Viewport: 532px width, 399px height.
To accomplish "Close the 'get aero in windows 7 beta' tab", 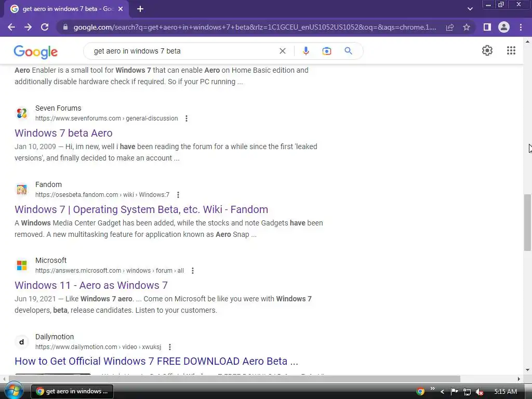I will click(121, 9).
